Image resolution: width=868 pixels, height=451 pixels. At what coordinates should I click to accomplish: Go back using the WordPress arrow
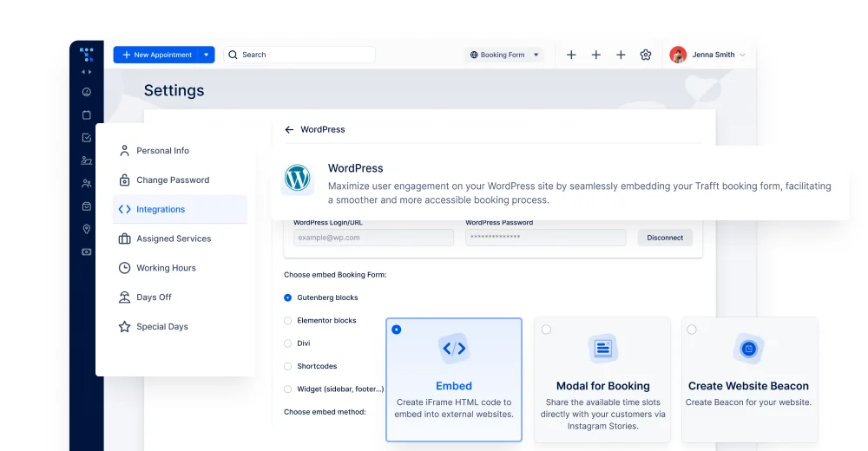(x=289, y=129)
